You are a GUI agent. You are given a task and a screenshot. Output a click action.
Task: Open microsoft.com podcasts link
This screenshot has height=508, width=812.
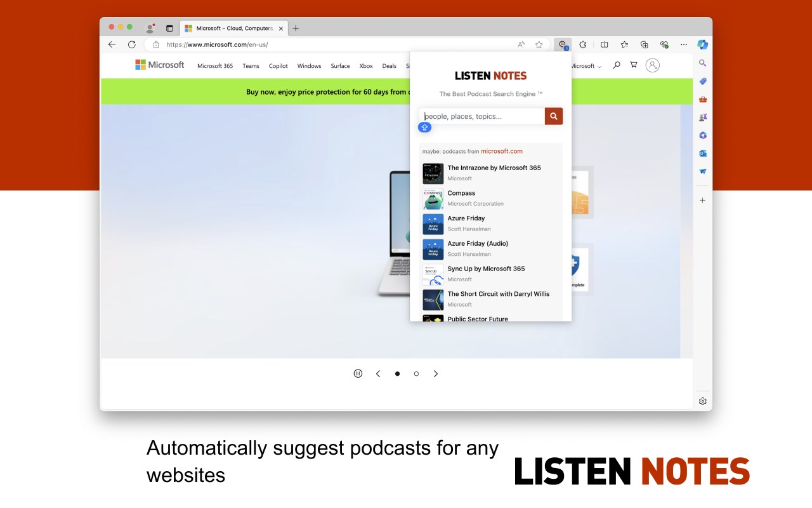pyautogui.click(x=502, y=151)
